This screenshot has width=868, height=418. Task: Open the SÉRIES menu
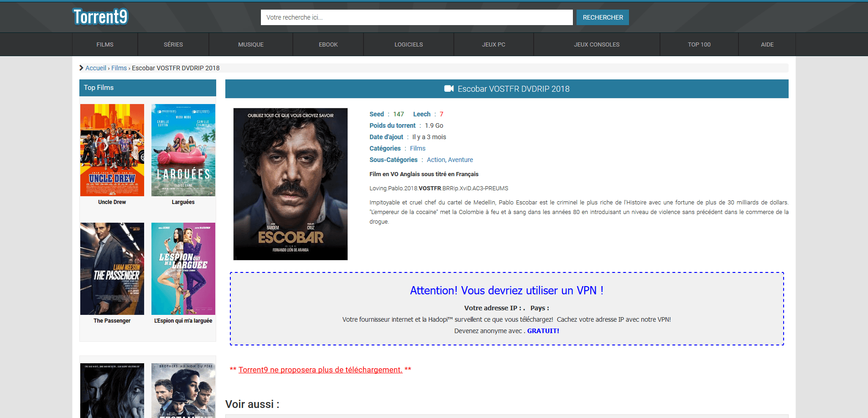coord(173,44)
